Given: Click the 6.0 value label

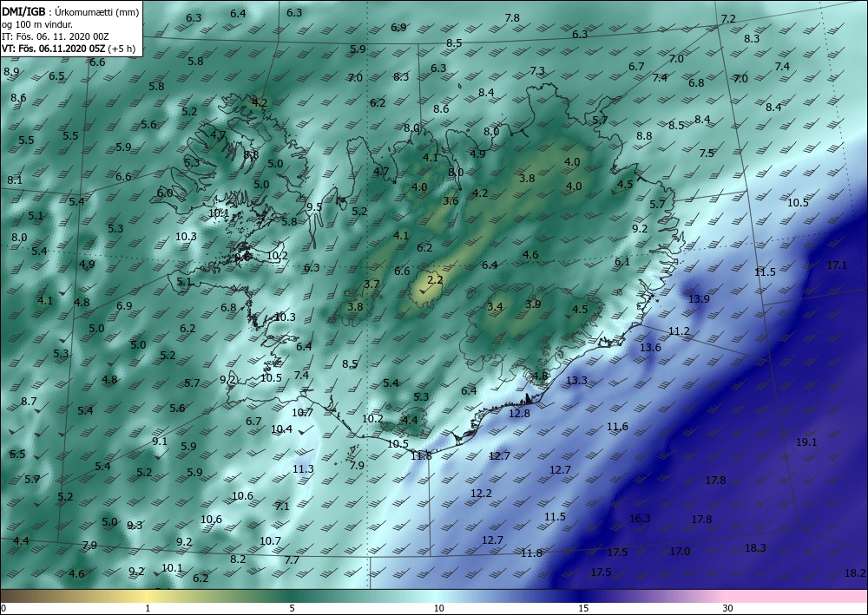Looking at the screenshot, I should tap(164, 193).
